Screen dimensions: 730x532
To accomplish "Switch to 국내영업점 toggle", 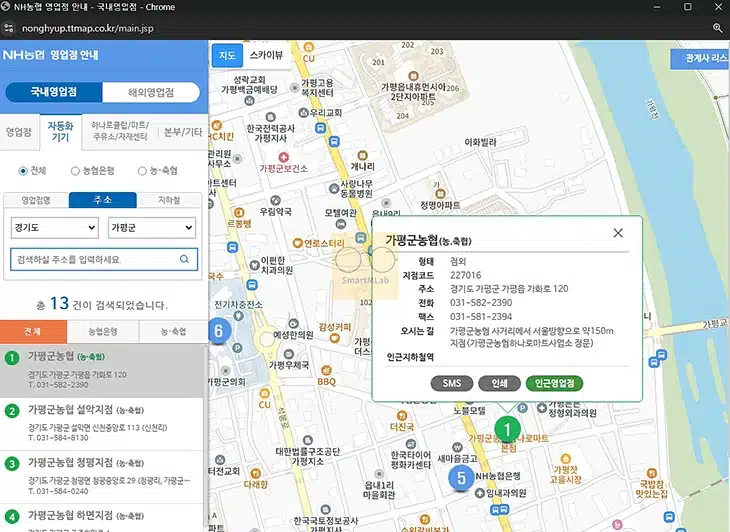I will click(x=54, y=92).
